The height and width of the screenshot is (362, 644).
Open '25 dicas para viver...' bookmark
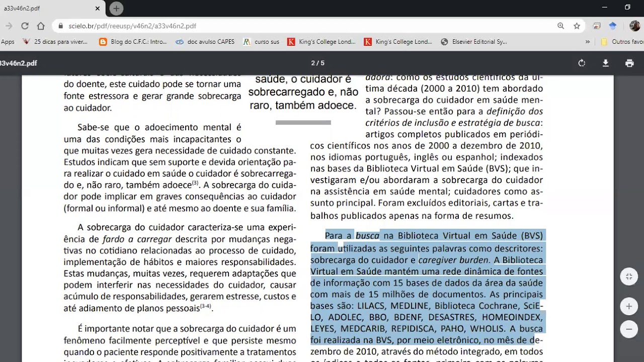click(55, 42)
